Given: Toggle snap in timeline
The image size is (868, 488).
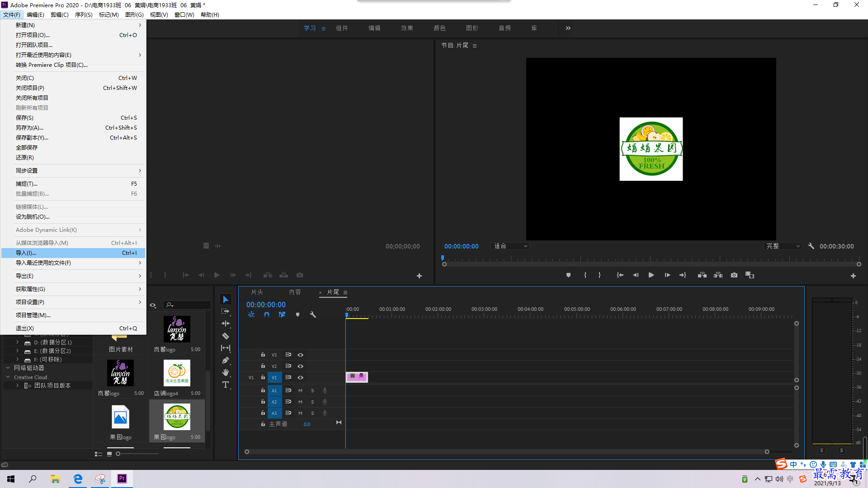Looking at the screenshot, I should tap(267, 314).
